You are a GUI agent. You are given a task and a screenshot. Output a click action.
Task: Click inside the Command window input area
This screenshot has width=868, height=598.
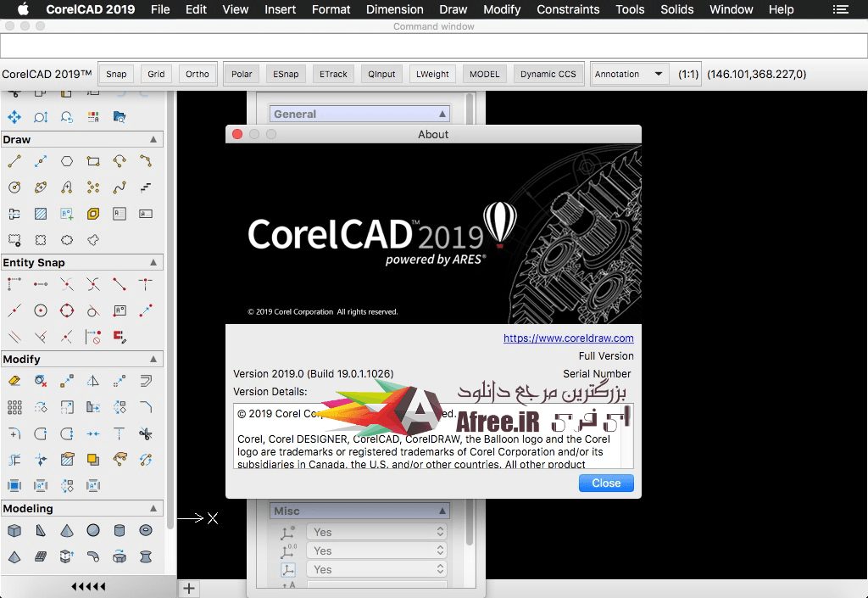point(433,46)
